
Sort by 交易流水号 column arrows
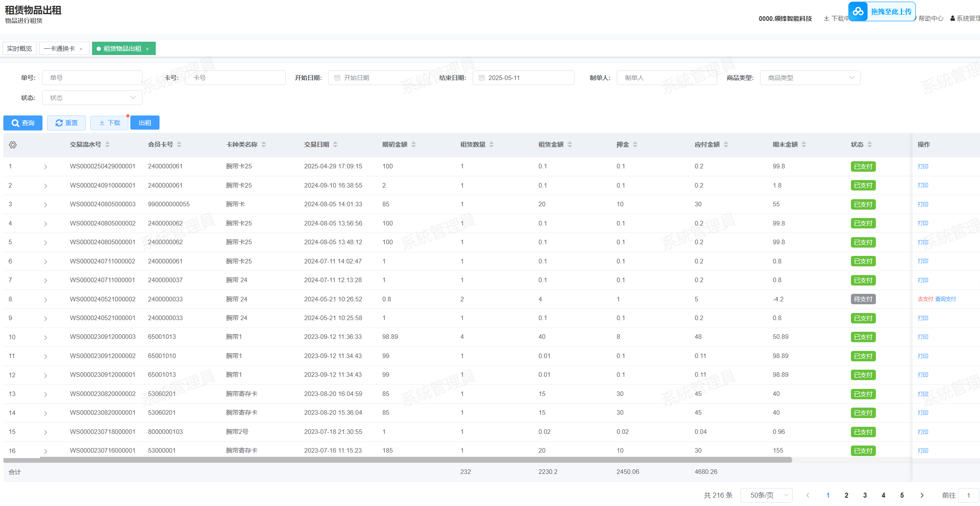pyautogui.click(x=107, y=145)
